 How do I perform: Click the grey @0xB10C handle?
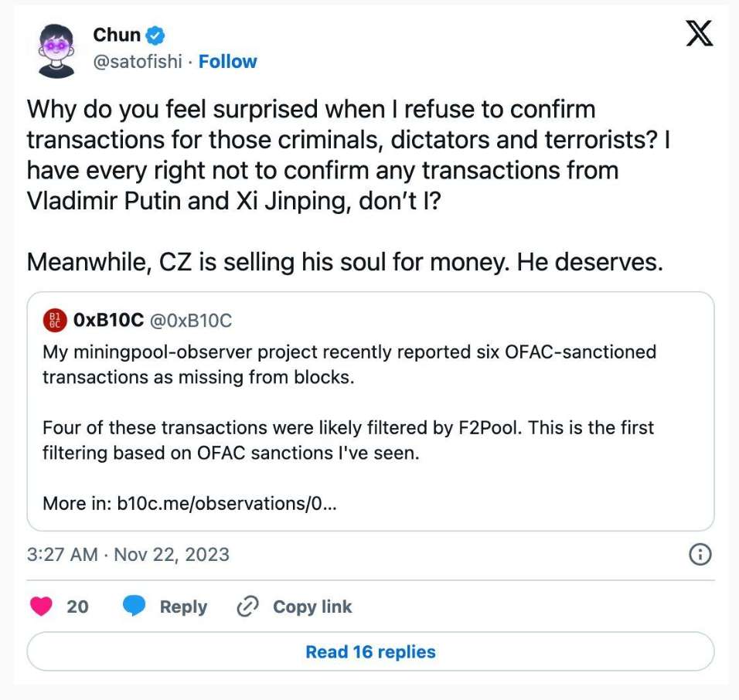point(190,321)
